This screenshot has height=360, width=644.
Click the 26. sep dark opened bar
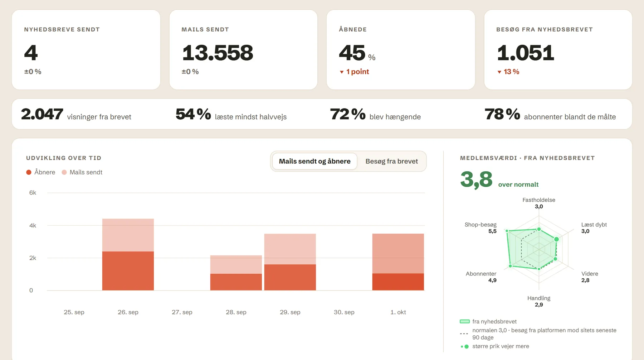coord(128,271)
